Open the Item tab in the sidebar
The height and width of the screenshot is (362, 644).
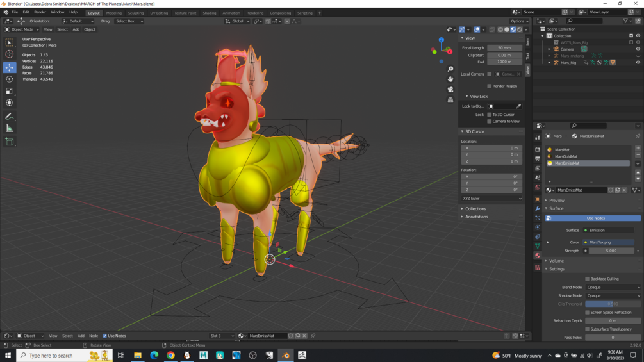click(528, 42)
